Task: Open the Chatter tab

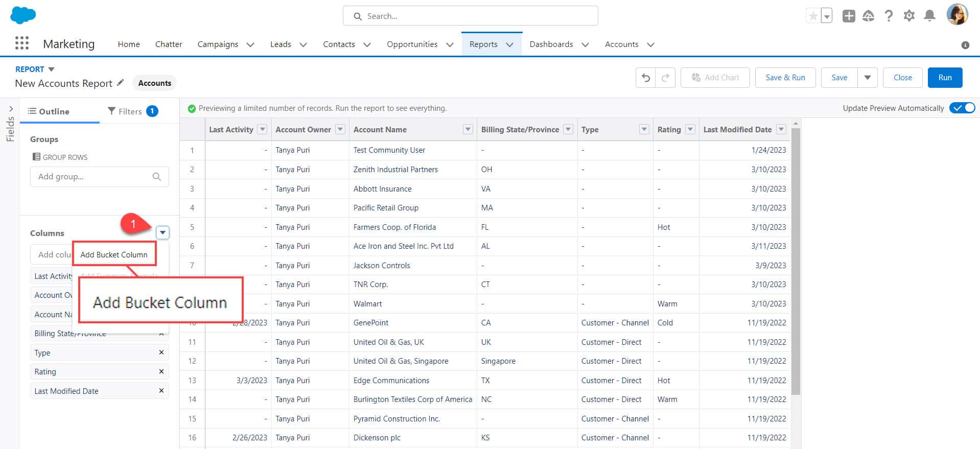Action: (x=169, y=44)
